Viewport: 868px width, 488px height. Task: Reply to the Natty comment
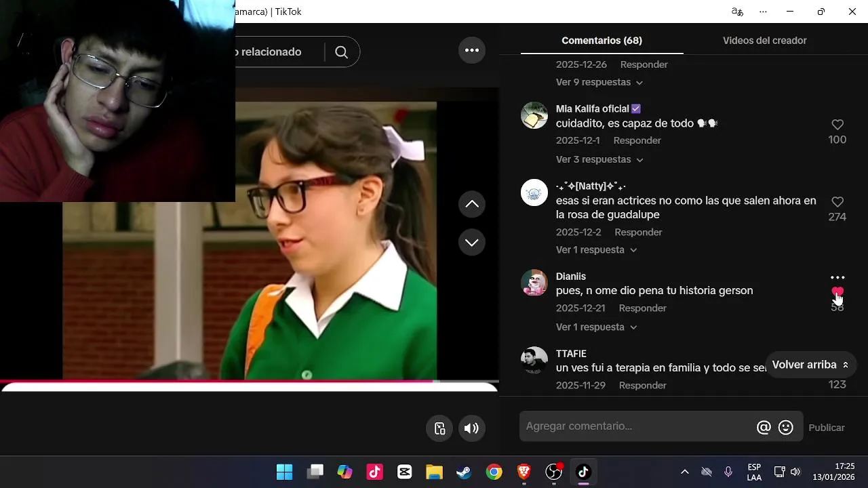639,232
